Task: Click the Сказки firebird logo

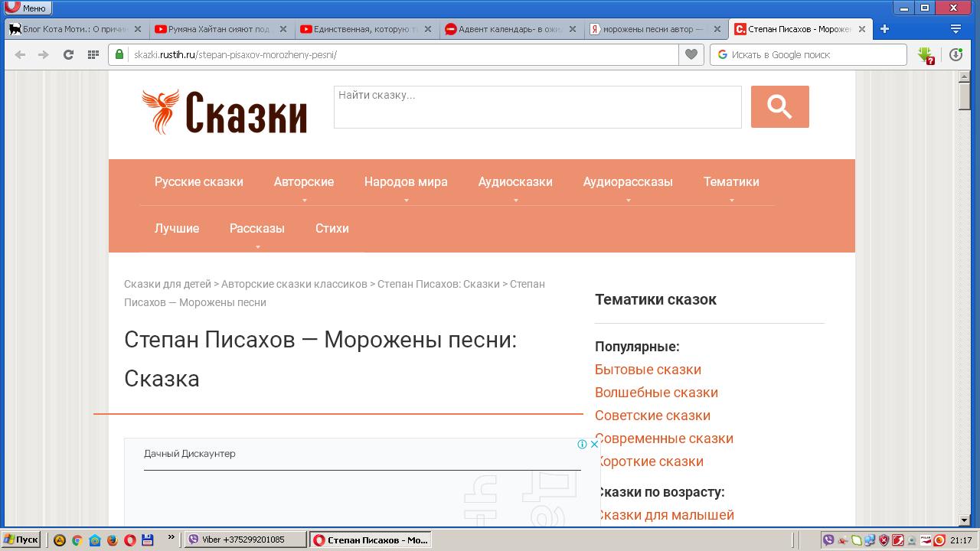Action: click(x=224, y=112)
